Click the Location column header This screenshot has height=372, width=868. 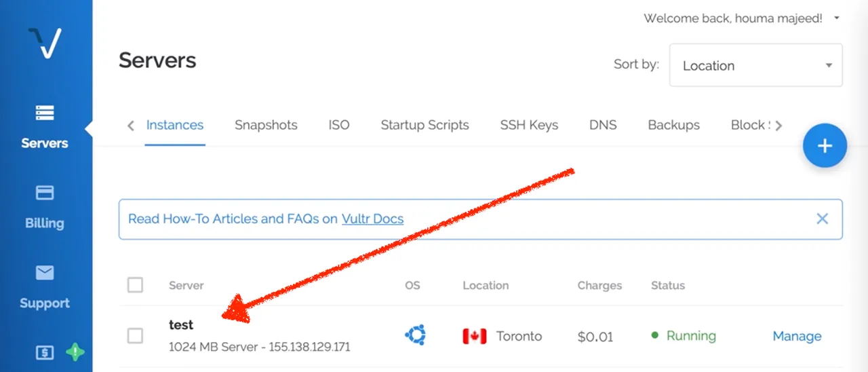click(x=486, y=285)
